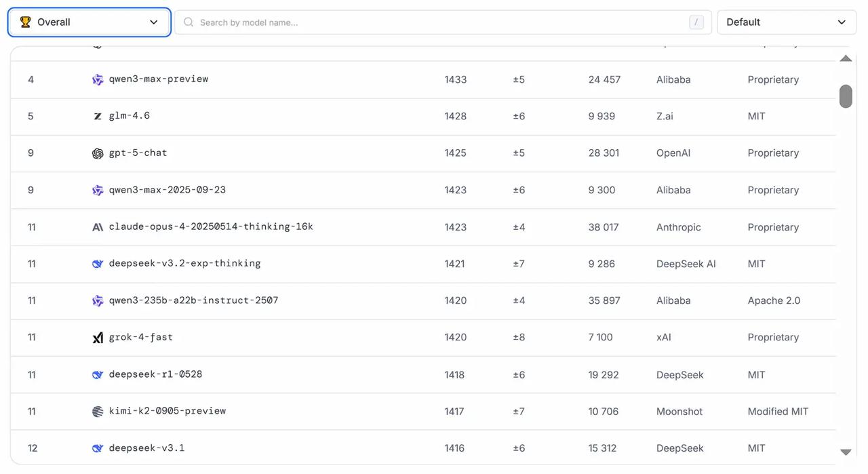The width and height of the screenshot is (868, 474).
Task: Expand the Default view dropdown
Action: 786,22
